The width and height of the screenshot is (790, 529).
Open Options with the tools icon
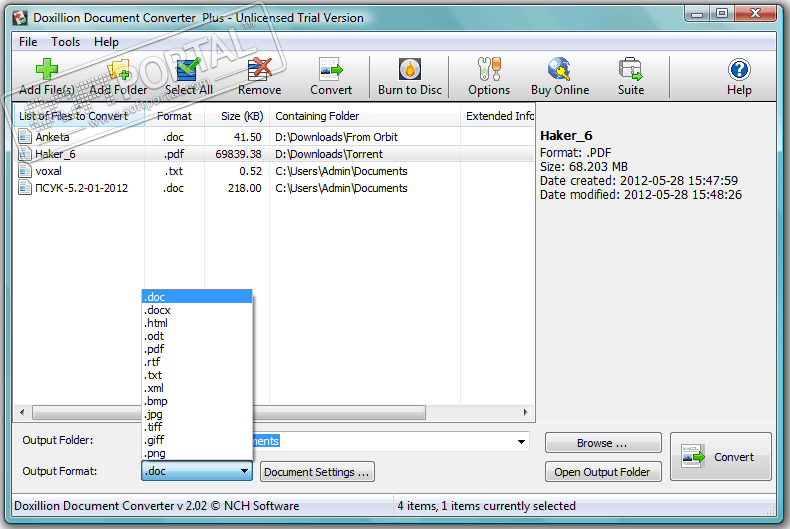click(x=489, y=69)
